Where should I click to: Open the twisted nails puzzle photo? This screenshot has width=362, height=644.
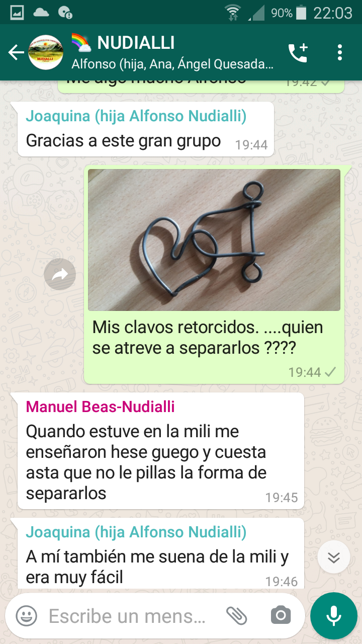pyautogui.click(x=214, y=240)
